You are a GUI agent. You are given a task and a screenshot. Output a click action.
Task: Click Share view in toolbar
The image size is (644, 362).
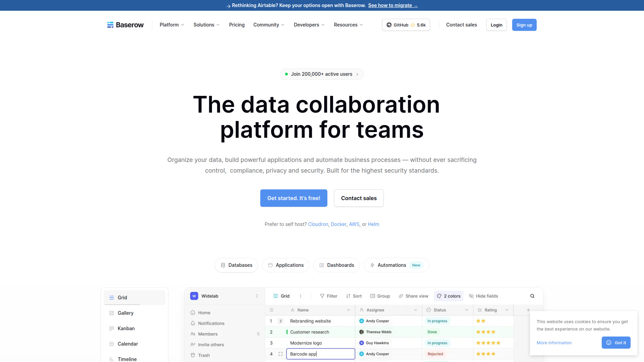point(414,296)
